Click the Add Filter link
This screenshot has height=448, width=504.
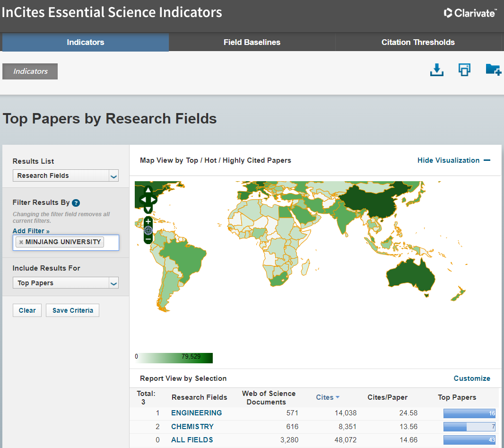(x=31, y=231)
